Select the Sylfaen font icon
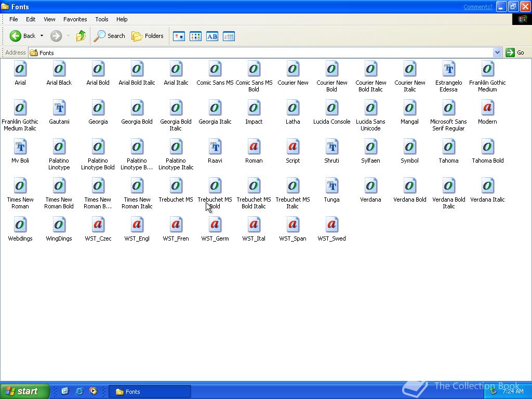 (370, 147)
